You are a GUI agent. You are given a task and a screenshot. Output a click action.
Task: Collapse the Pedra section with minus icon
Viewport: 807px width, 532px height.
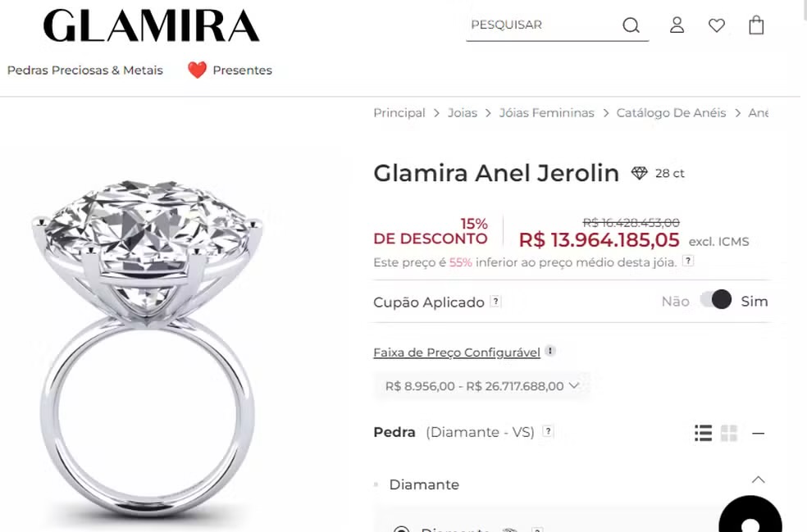pos(758,434)
